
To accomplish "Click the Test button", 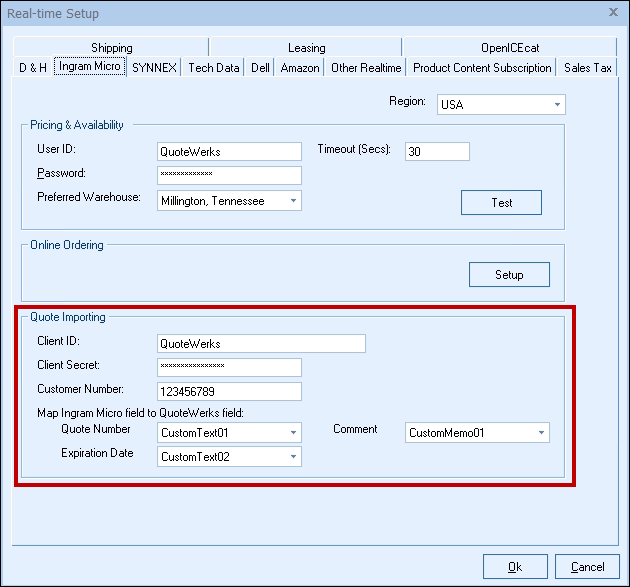I will (501, 202).
